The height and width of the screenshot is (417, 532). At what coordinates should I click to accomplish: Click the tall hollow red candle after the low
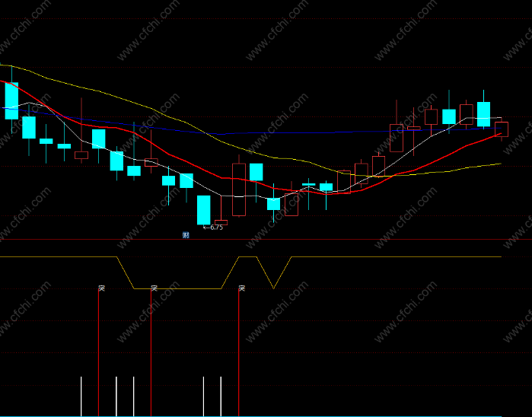click(239, 189)
